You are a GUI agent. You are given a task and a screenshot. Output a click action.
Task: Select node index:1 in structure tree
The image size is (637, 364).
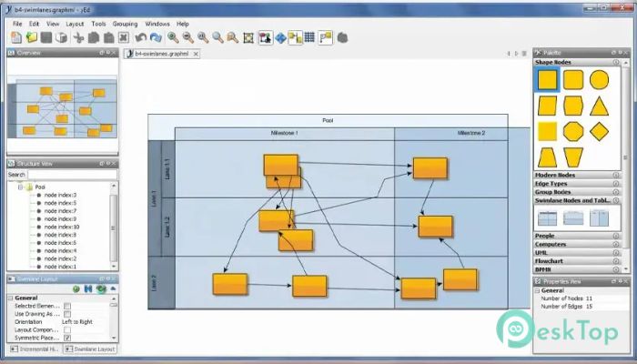click(60, 267)
